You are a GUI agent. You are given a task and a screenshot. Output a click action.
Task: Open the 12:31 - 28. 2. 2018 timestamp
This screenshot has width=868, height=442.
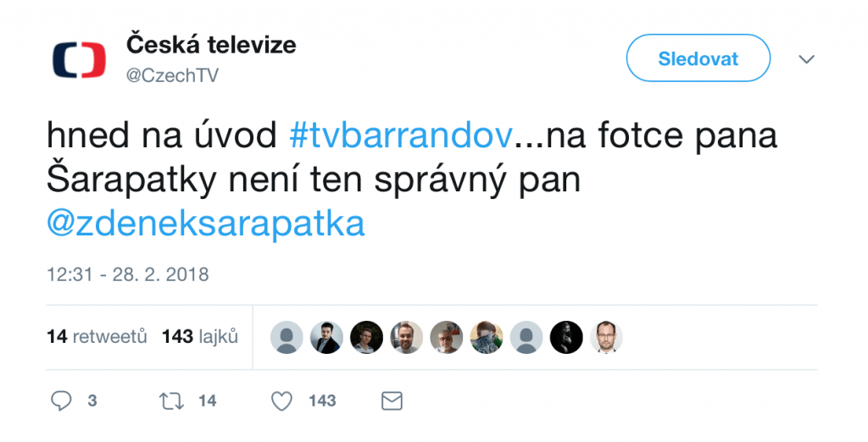(128, 274)
